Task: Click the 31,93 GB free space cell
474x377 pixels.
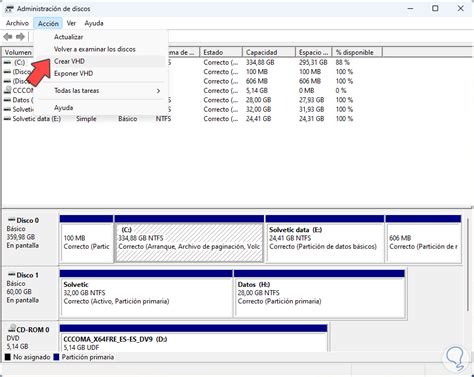Action: [312, 109]
